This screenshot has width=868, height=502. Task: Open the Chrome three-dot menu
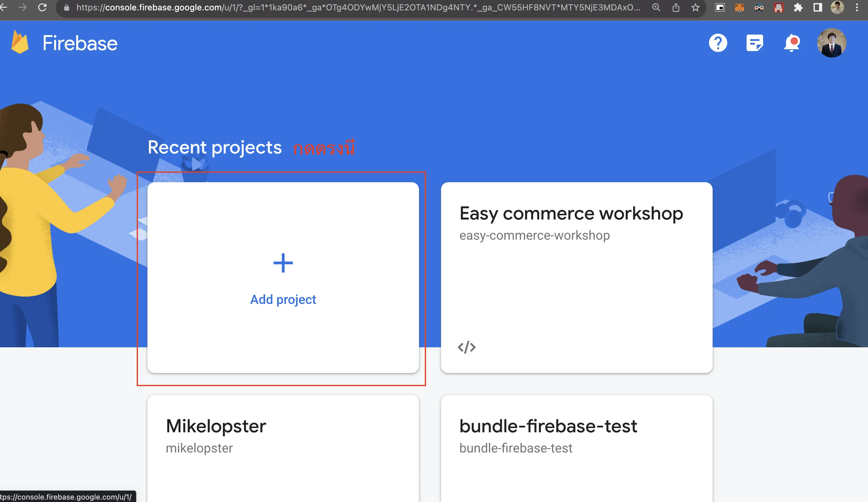pos(857,8)
